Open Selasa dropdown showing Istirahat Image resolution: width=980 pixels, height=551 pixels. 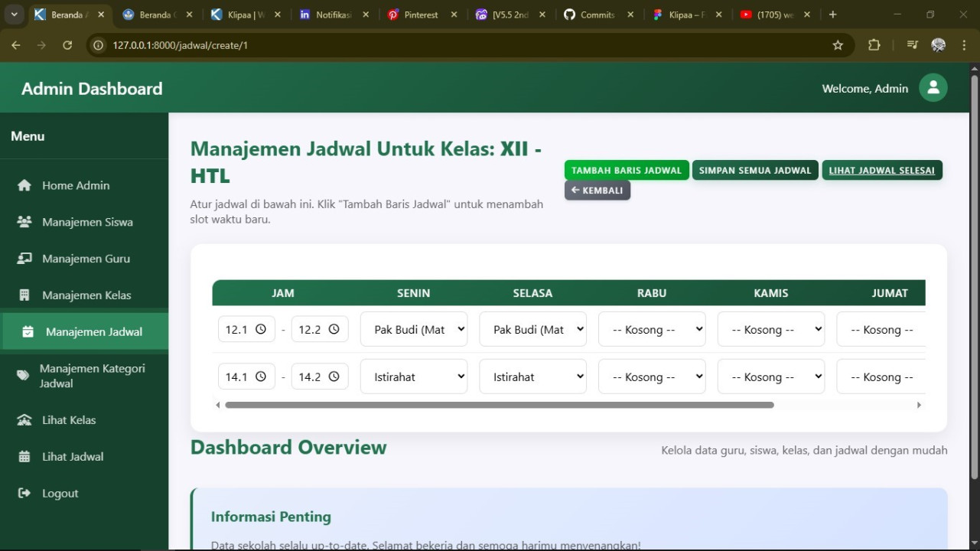pos(532,377)
